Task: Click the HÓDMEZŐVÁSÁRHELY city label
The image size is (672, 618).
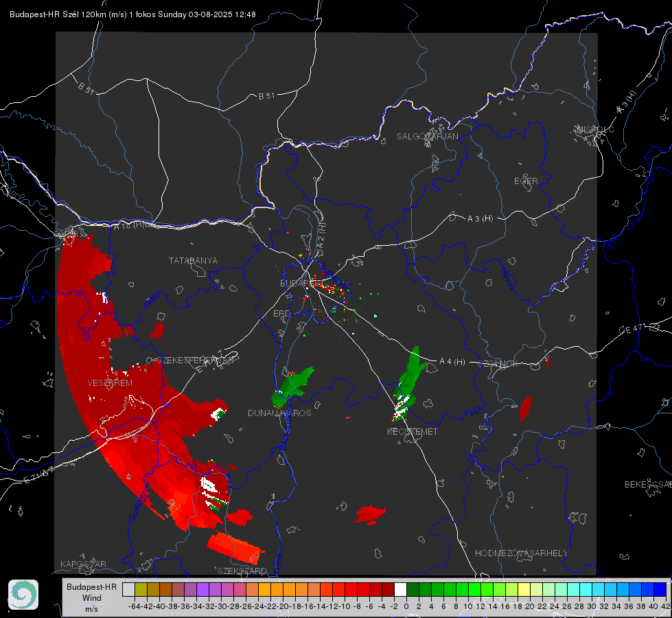Action: tap(521, 553)
